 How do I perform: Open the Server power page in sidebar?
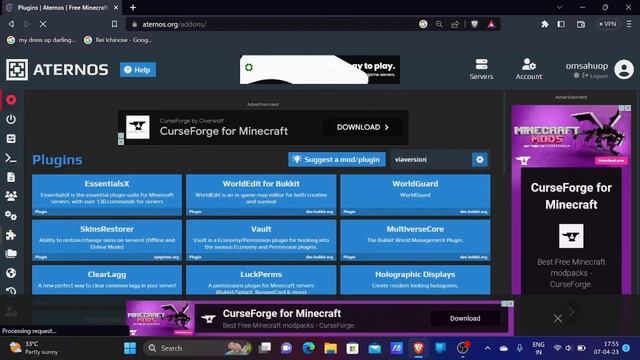coord(11,119)
